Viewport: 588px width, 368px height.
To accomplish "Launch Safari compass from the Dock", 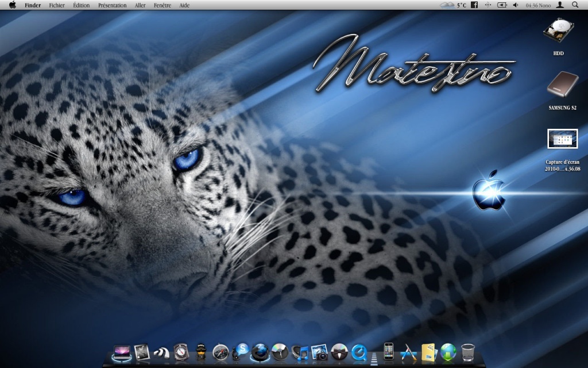I will pyautogui.click(x=220, y=352).
